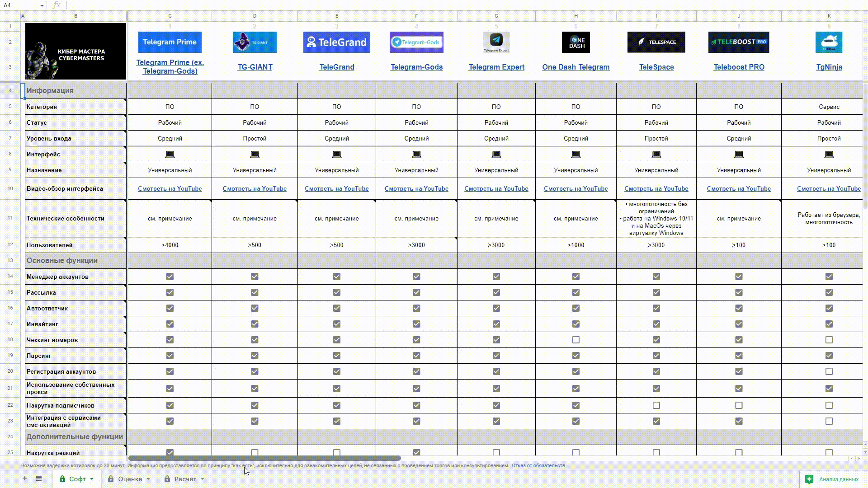Click the One Dash logo icon

[576, 42]
